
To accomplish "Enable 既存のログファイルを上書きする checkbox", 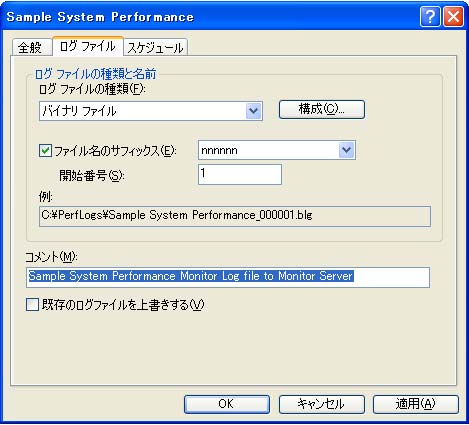I will tap(32, 304).
